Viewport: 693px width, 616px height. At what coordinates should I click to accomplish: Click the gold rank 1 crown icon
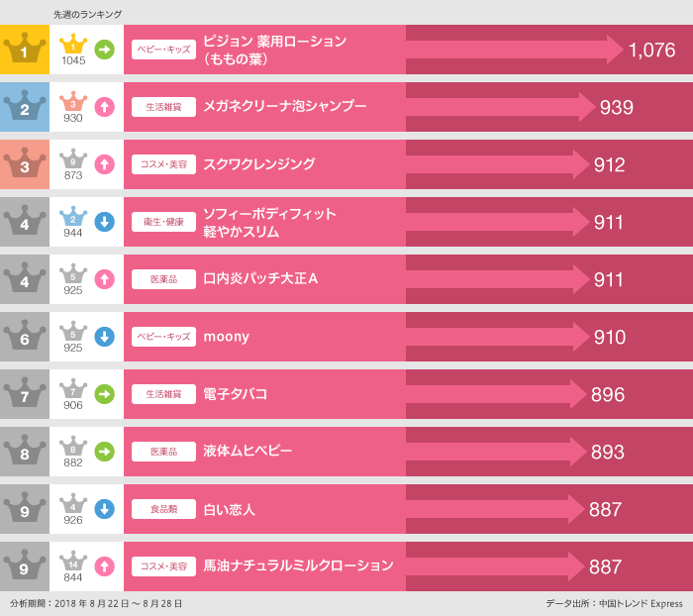click(x=24, y=49)
